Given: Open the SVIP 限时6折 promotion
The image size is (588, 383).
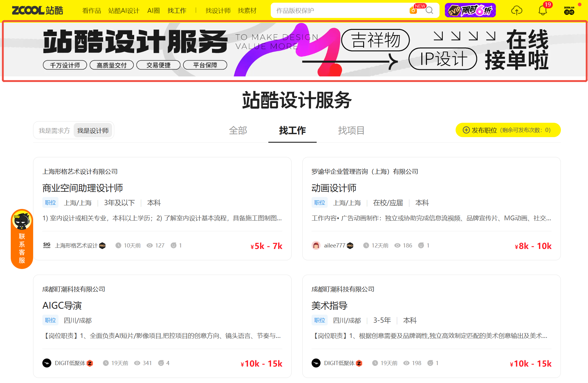Looking at the screenshot, I should click(470, 10).
